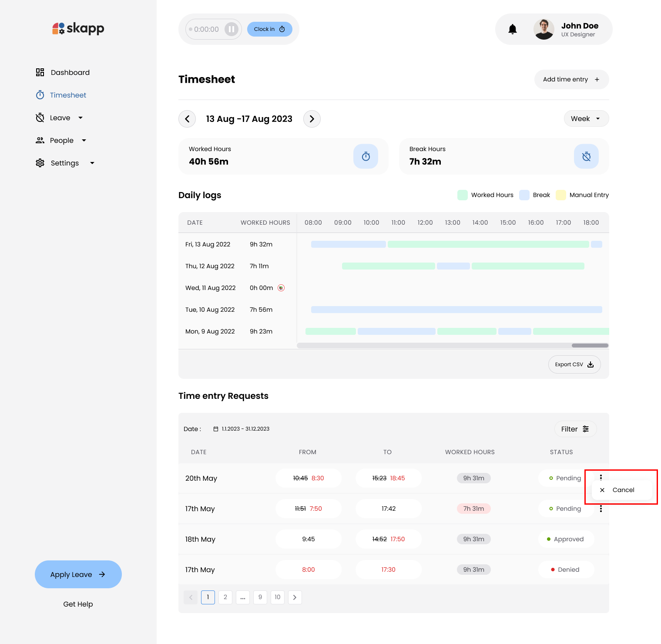Viewport: 661px width, 644px height.
Task: Click the Worked Hours stopwatch icon
Action: tap(366, 156)
